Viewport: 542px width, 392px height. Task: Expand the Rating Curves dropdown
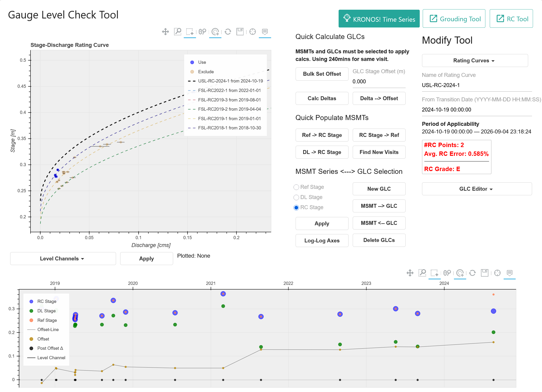[475, 61]
